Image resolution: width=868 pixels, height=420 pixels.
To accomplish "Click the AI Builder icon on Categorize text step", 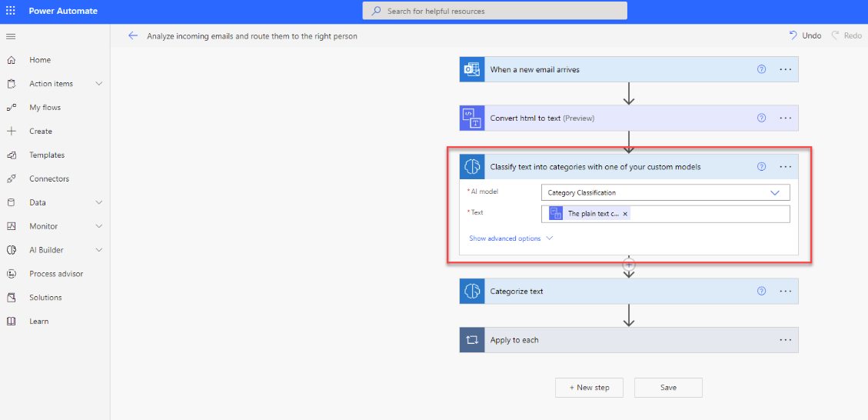I will pyautogui.click(x=472, y=291).
